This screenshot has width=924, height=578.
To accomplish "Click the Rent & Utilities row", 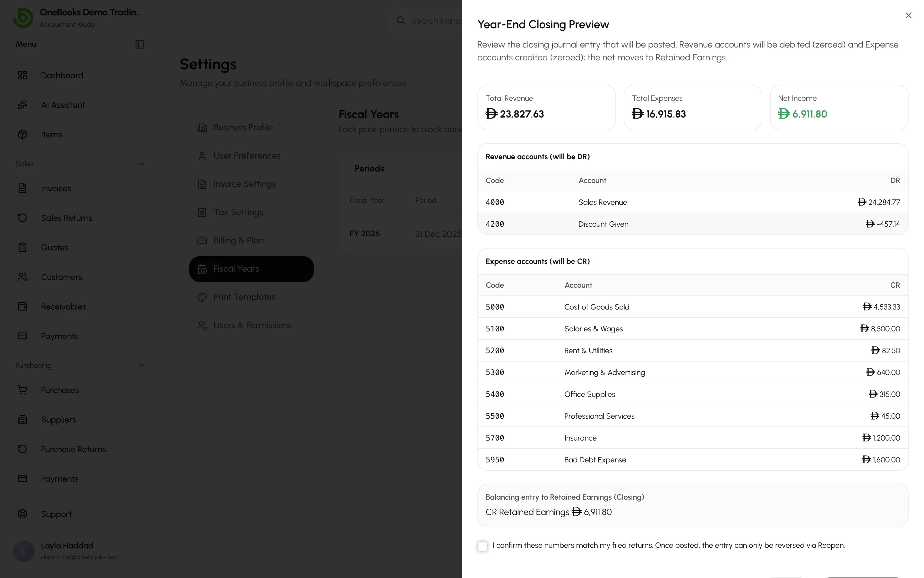I will [693, 351].
